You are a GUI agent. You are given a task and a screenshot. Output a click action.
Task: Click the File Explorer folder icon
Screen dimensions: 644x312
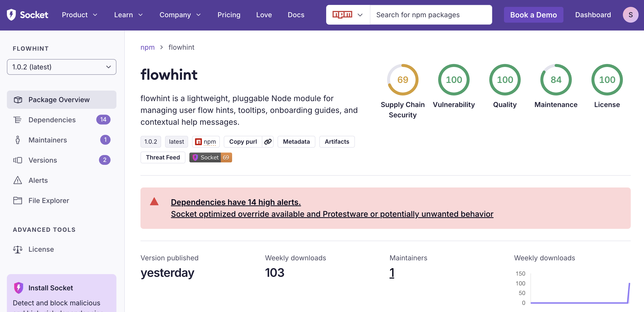tap(18, 200)
